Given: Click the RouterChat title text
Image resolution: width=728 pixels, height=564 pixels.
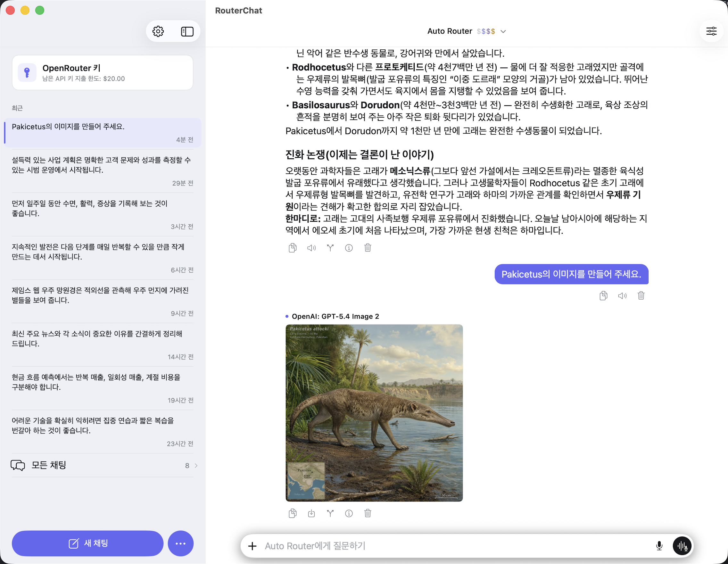Looking at the screenshot, I should (239, 11).
